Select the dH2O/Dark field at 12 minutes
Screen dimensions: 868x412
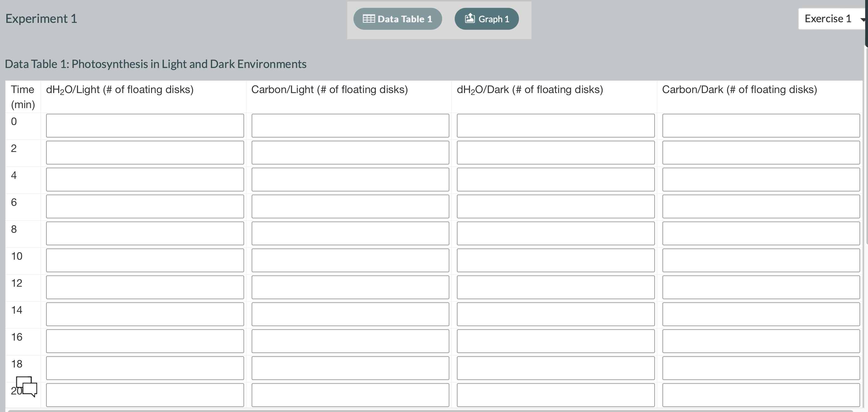click(555, 287)
